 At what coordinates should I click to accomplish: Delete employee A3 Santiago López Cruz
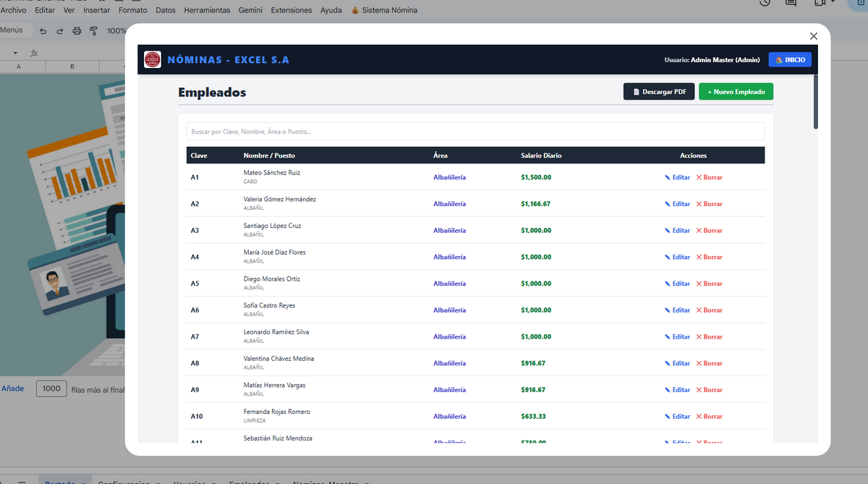point(709,231)
